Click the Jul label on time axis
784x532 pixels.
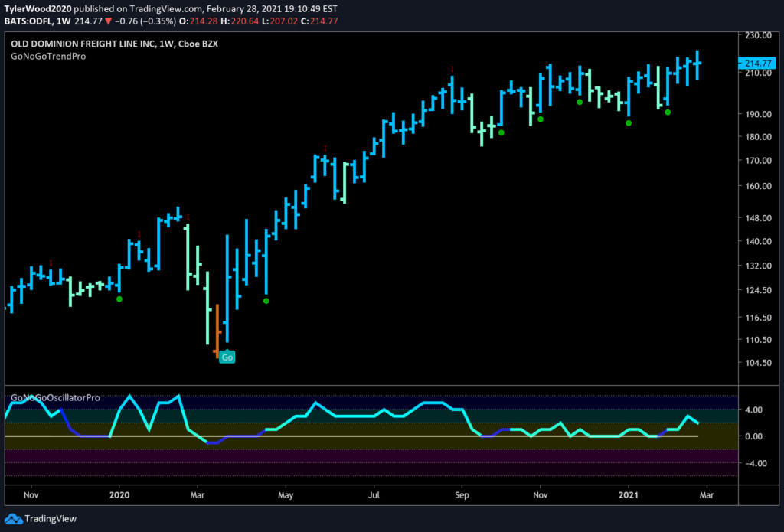pyautogui.click(x=374, y=494)
